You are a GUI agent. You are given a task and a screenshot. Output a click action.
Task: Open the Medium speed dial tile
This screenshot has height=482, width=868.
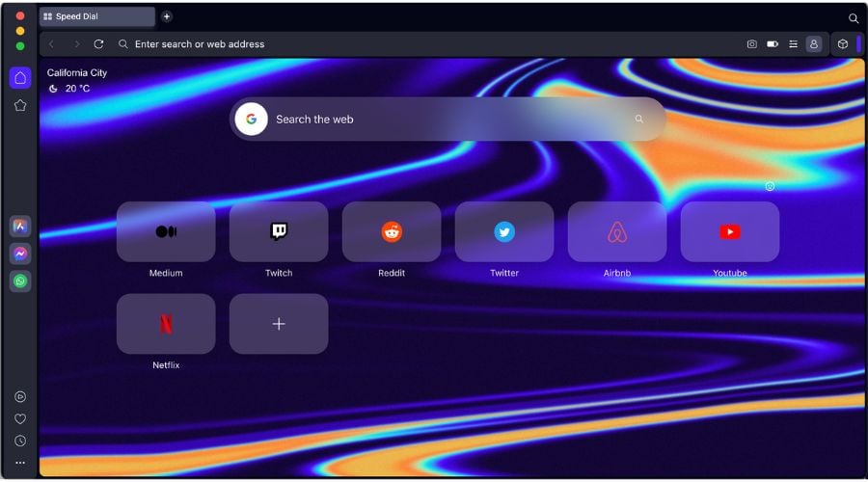[166, 231]
